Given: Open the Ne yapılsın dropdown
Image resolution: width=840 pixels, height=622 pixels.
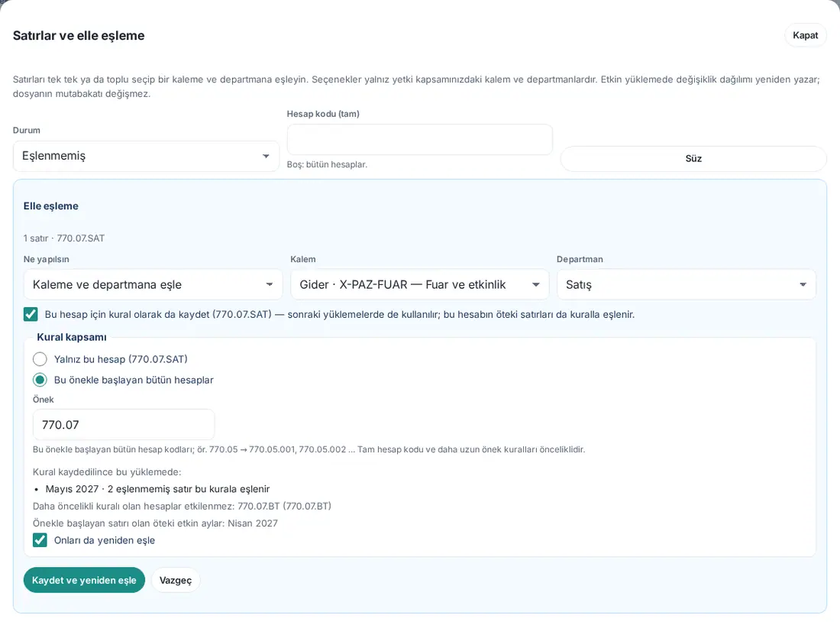Looking at the screenshot, I should (153, 285).
